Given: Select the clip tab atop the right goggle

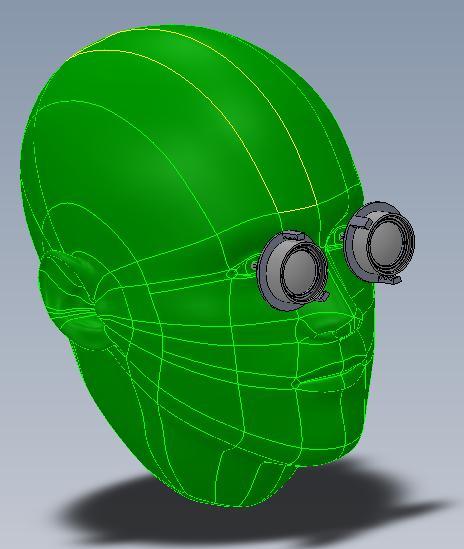Looking at the screenshot, I should coord(362,221).
